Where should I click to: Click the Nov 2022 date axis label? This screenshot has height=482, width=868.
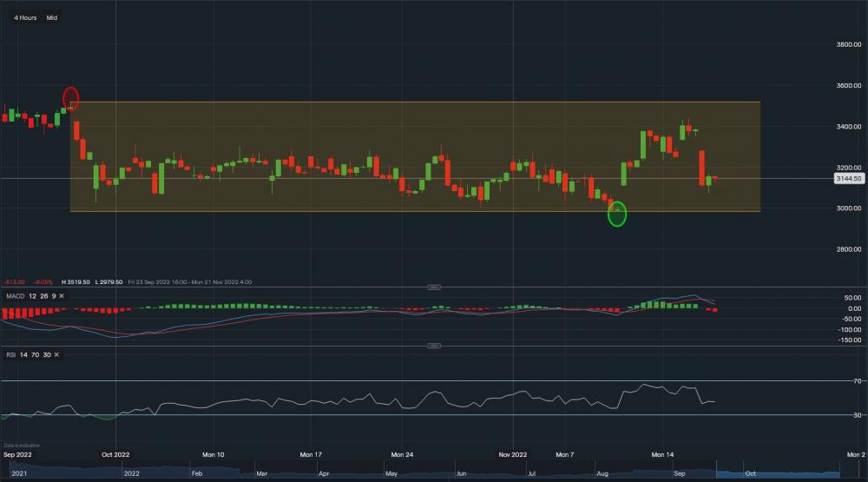[x=513, y=454]
